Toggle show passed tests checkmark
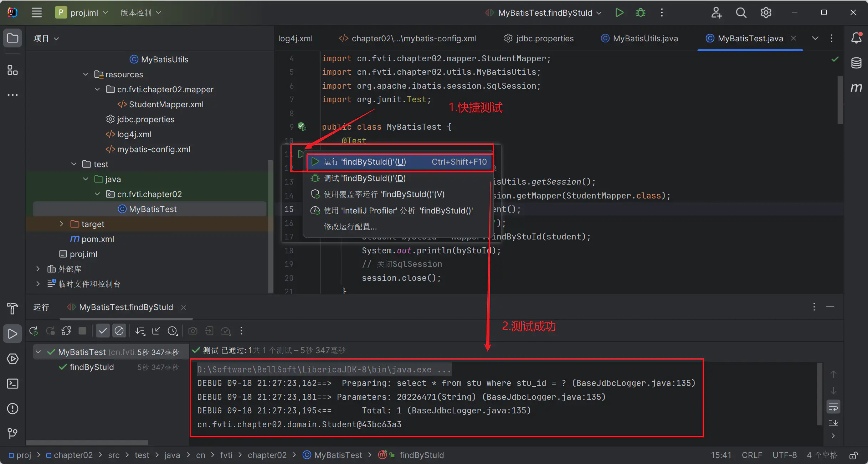This screenshot has height=464, width=868. [103, 331]
